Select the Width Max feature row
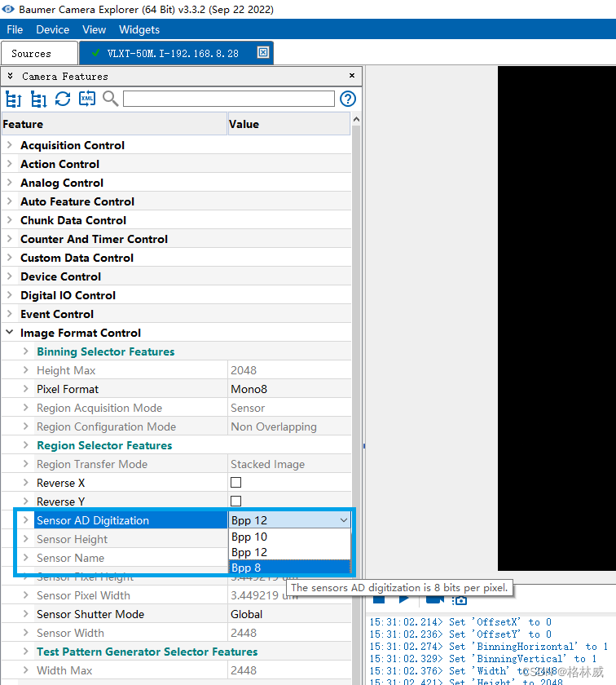The height and width of the screenshot is (685, 616). pos(176,670)
